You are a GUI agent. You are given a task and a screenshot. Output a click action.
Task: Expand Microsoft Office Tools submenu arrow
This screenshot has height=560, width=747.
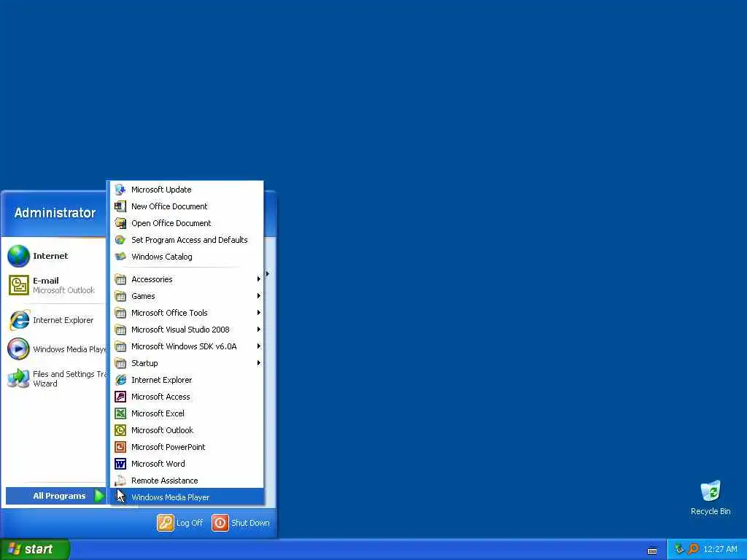[259, 313]
